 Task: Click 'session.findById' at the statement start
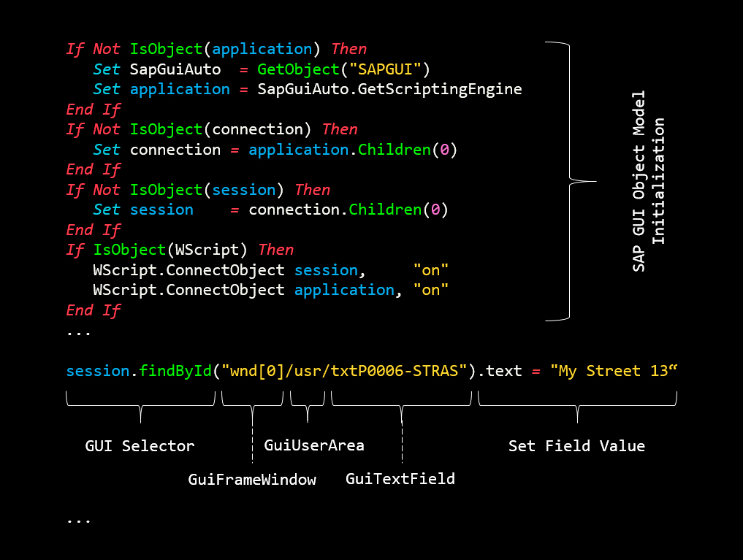tap(139, 371)
